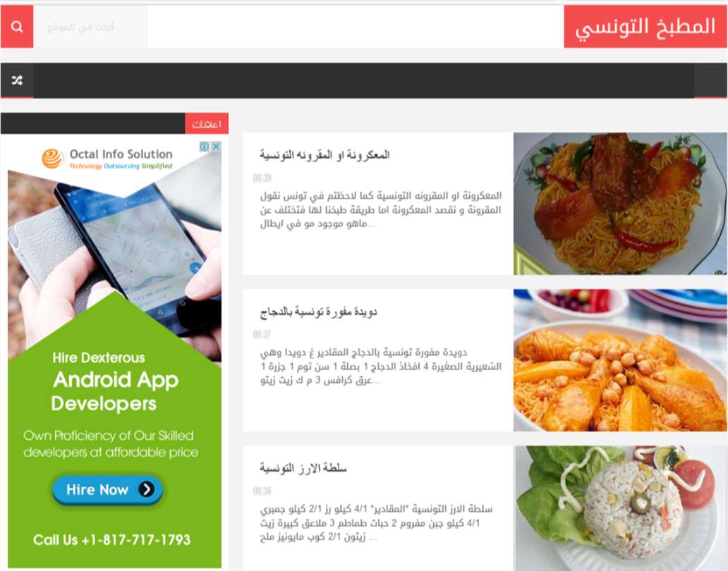Focus the site search input field

[x=91, y=27]
